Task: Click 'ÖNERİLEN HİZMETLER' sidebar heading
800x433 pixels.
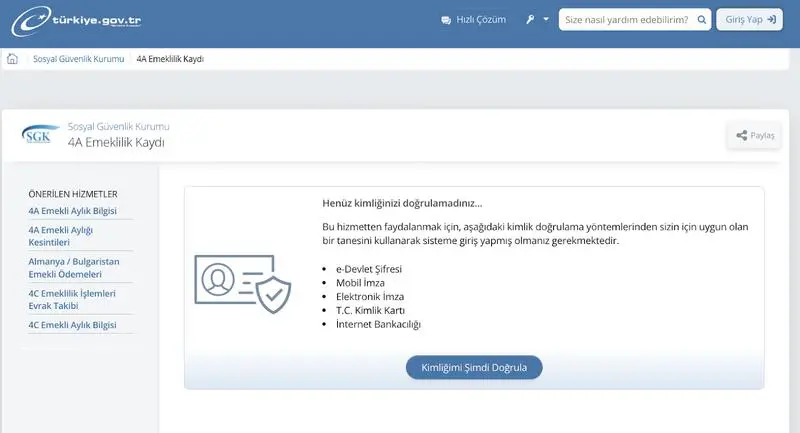Action: (x=73, y=194)
